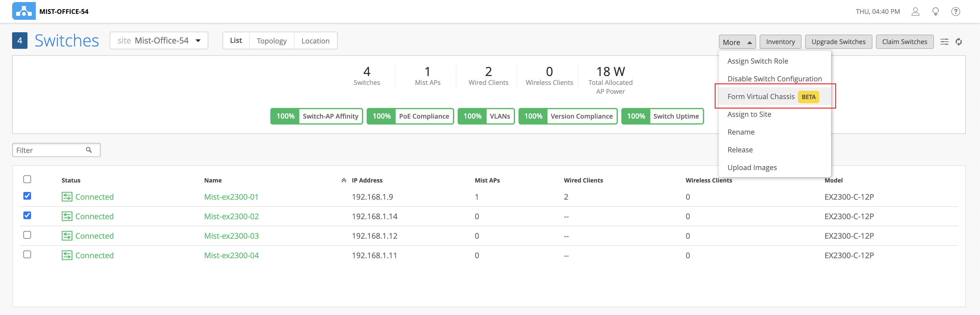The height and width of the screenshot is (315, 980).
Task: Uncheck the Mist-ex2300-01 row checkbox
Action: coord(27,196)
